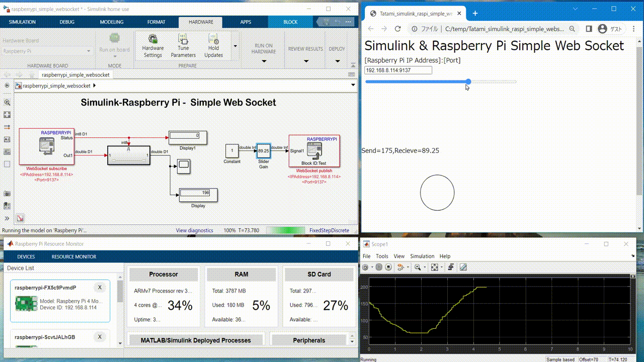Click browser back arrow
The image size is (644, 362).
coord(371,29)
